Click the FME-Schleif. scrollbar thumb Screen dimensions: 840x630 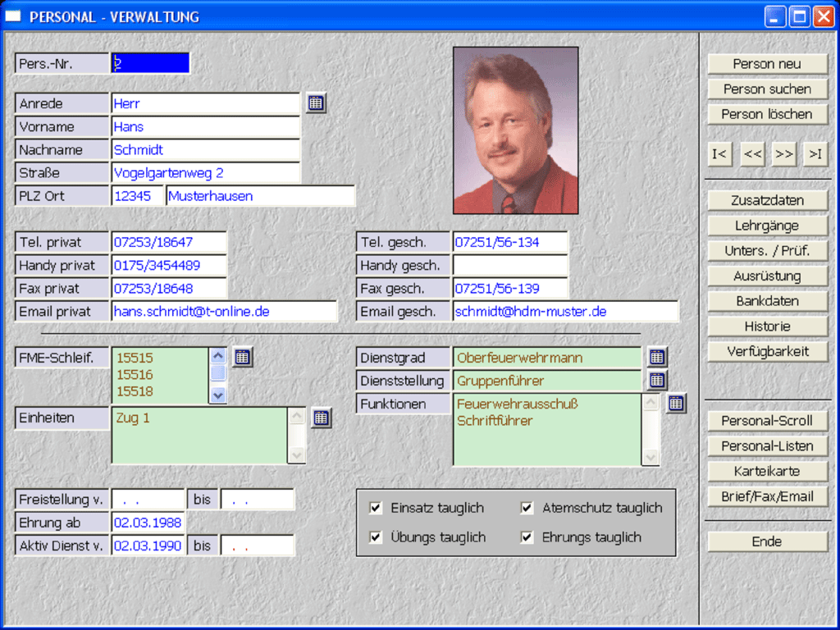coord(218,373)
